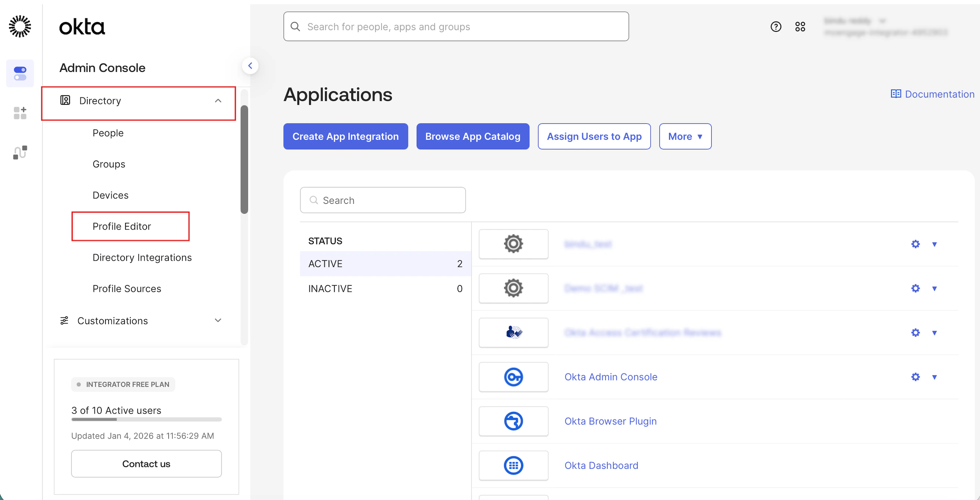
Task: Click the add-apps grid icon in left rail
Action: tap(20, 113)
